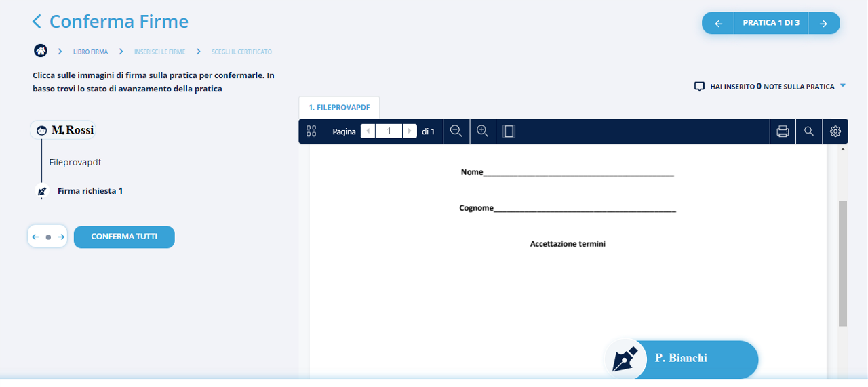
Task: Click the document vertical scrollbar
Action: point(843,264)
